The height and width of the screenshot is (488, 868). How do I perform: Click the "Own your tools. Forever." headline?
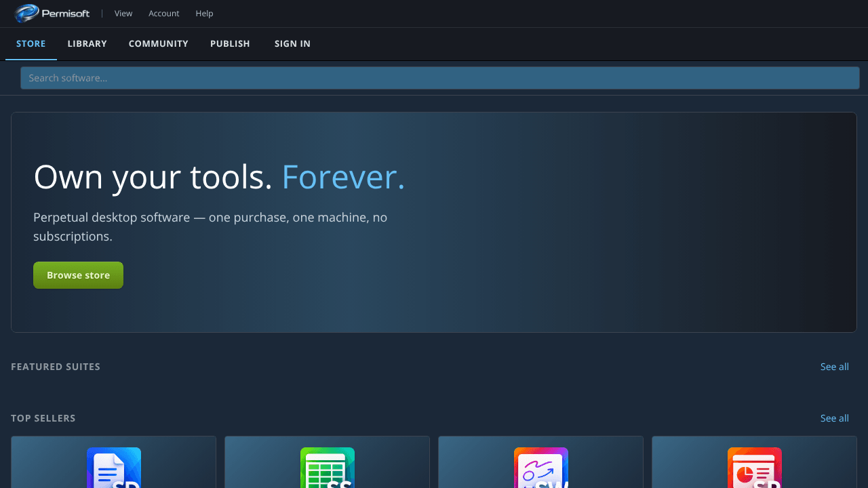point(219,177)
